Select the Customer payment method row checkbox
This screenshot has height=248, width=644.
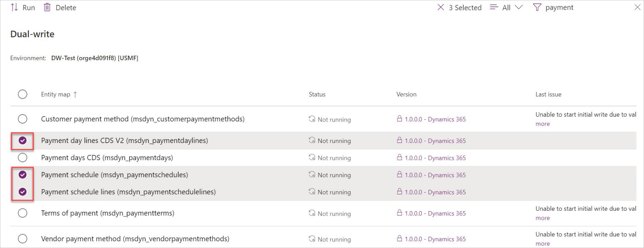(22, 119)
